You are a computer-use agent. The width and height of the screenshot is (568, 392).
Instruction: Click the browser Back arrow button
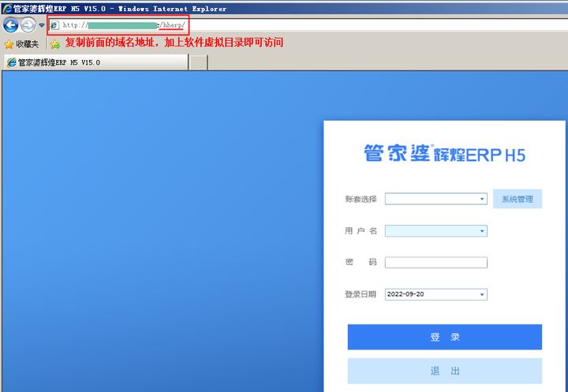(11, 25)
